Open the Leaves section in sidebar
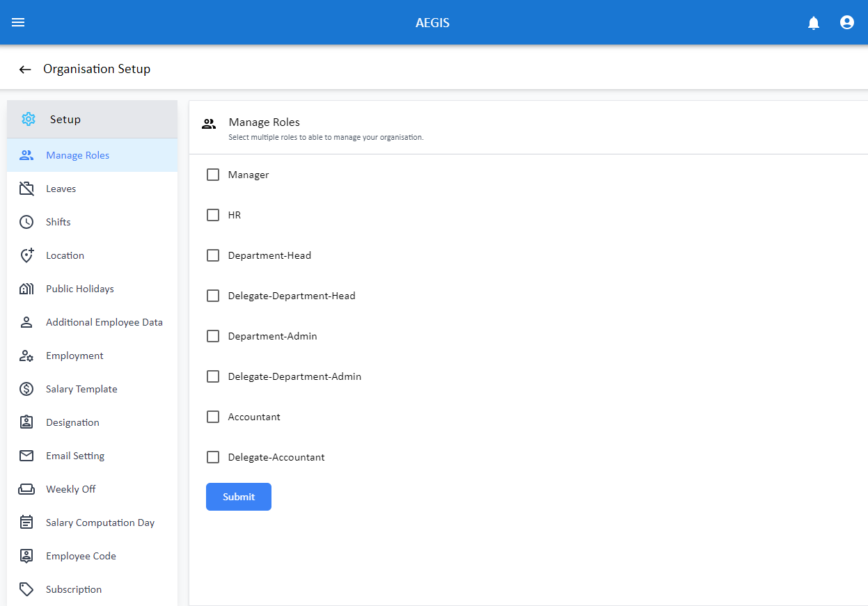Screen dimensions: 868x606 point(61,189)
